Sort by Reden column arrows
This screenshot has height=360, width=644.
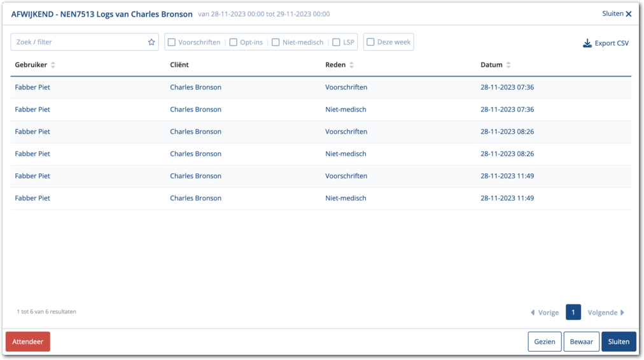tap(351, 65)
